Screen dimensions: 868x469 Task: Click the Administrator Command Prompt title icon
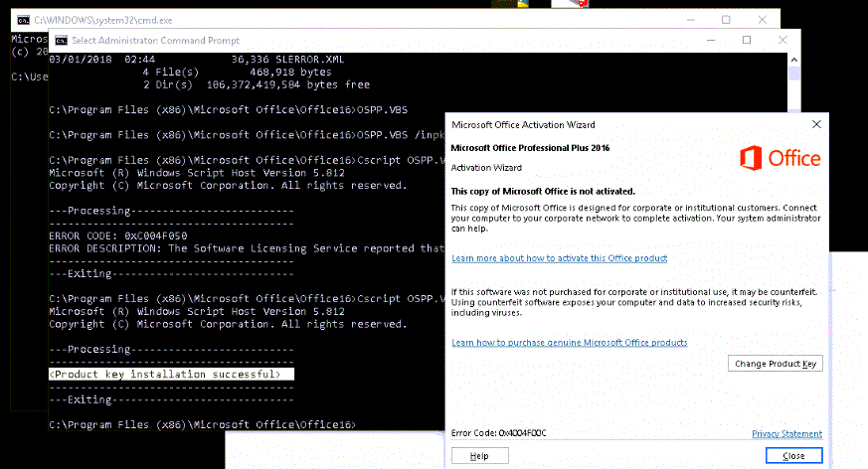pos(61,41)
